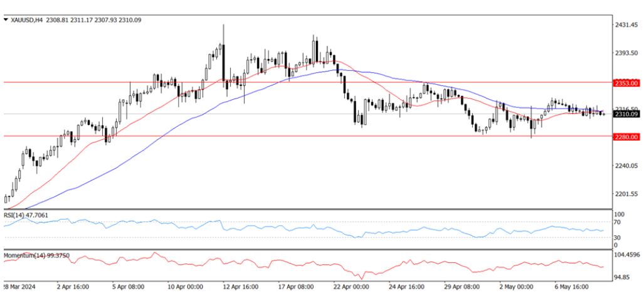Image resolution: width=644 pixels, height=305 pixels.
Task: Click the RSI 70 level scale label
Action: (x=618, y=222)
